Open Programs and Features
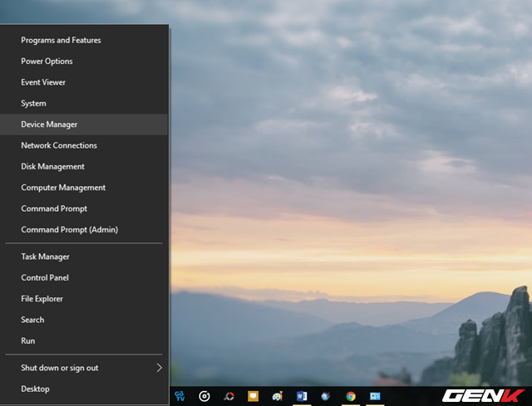Viewport: 532px width, 406px height. pos(84,41)
